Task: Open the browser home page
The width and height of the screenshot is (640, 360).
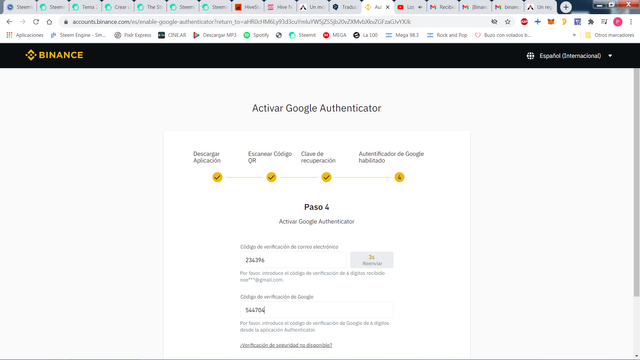Action: pos(49,22)
